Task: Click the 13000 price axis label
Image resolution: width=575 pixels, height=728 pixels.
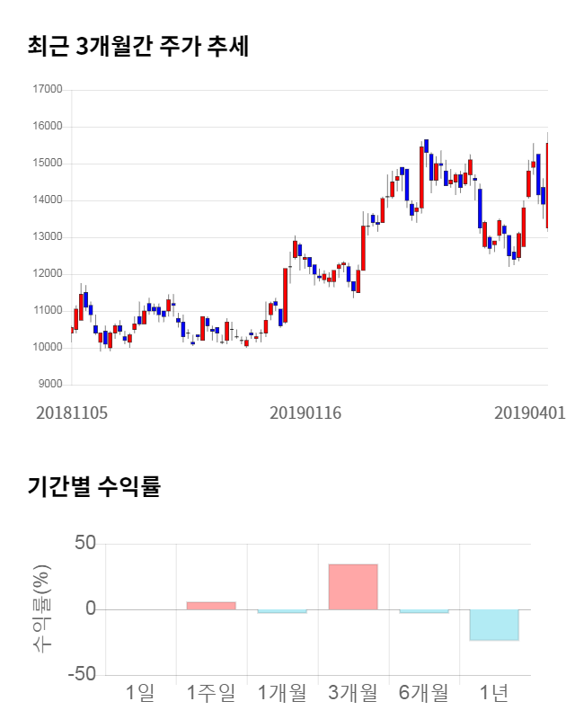Action: 47,237
